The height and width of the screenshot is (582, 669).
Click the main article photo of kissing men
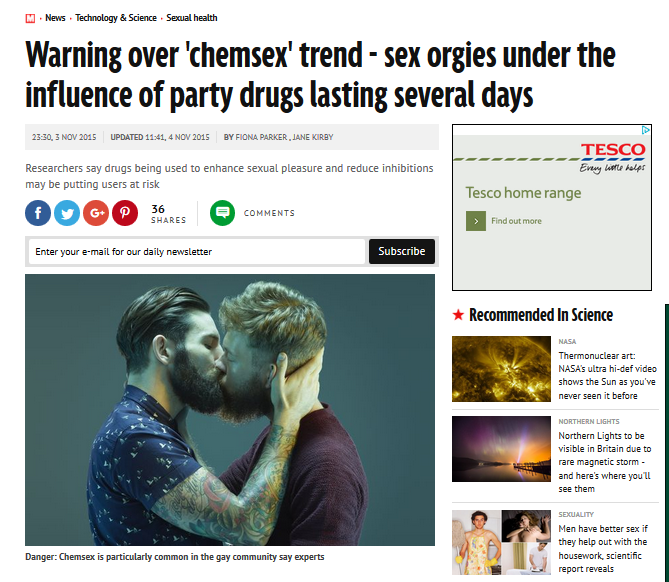(x=230, y=410)
